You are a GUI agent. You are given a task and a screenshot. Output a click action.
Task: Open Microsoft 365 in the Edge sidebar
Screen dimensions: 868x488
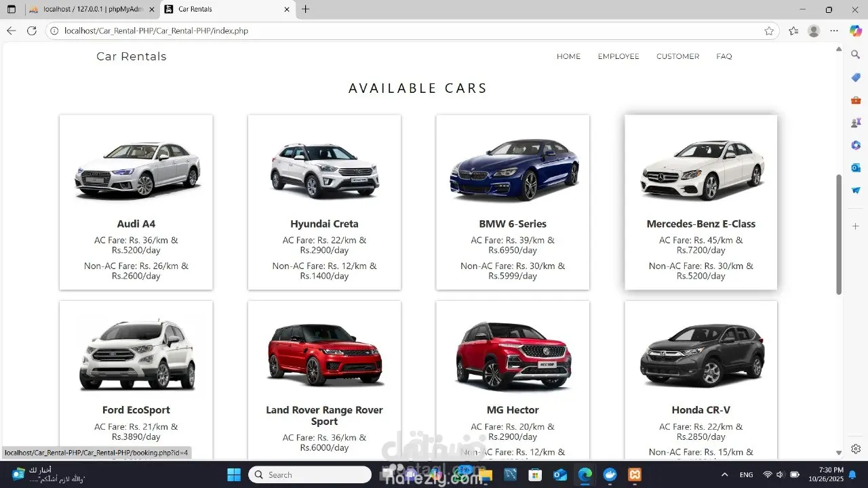(856, 145)
